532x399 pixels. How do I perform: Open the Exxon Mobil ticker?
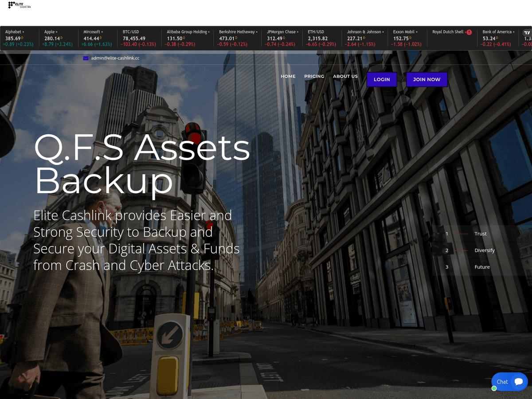pos(408,38)
